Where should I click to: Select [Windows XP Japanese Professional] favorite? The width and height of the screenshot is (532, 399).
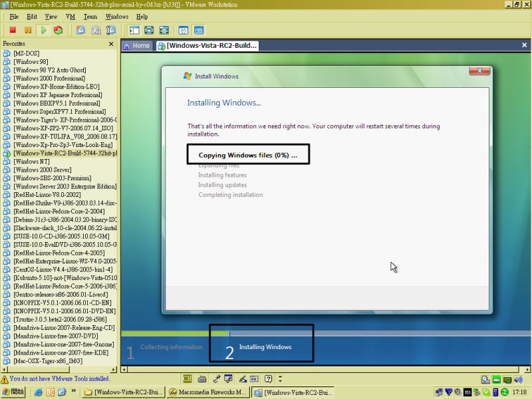pyautogui.click(x=57, y=94)
